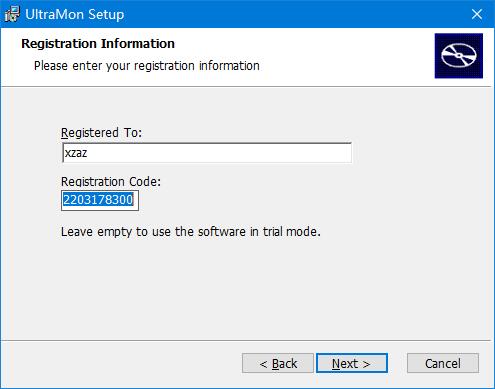
Task: Click the separator line above the buttons
Action: [x=246, y=340]
